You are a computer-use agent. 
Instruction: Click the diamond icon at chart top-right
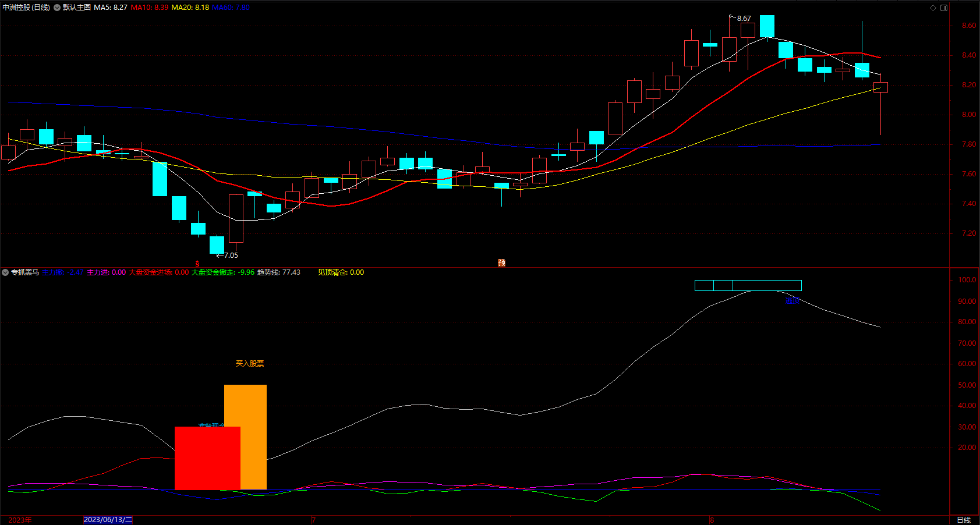(x=933, y=8)
